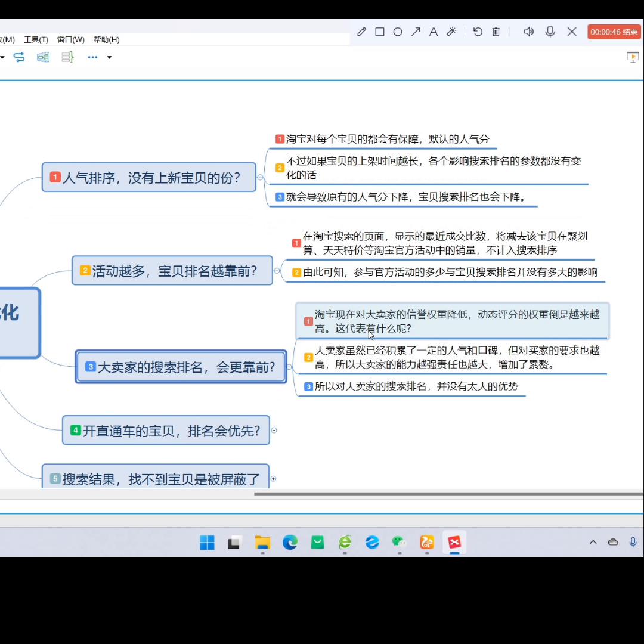Image resolution: width=644 pixels, height=644 pixels.
Task: Open the 工具(T) menu
Action: pos(35,39)
